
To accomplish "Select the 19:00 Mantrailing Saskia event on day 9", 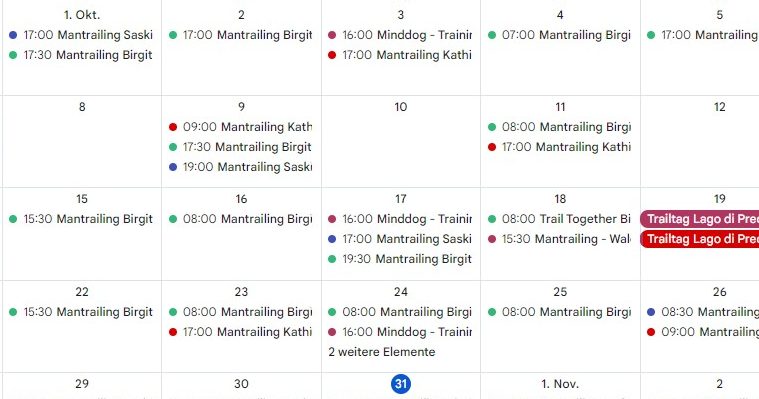I will [241, 167].
